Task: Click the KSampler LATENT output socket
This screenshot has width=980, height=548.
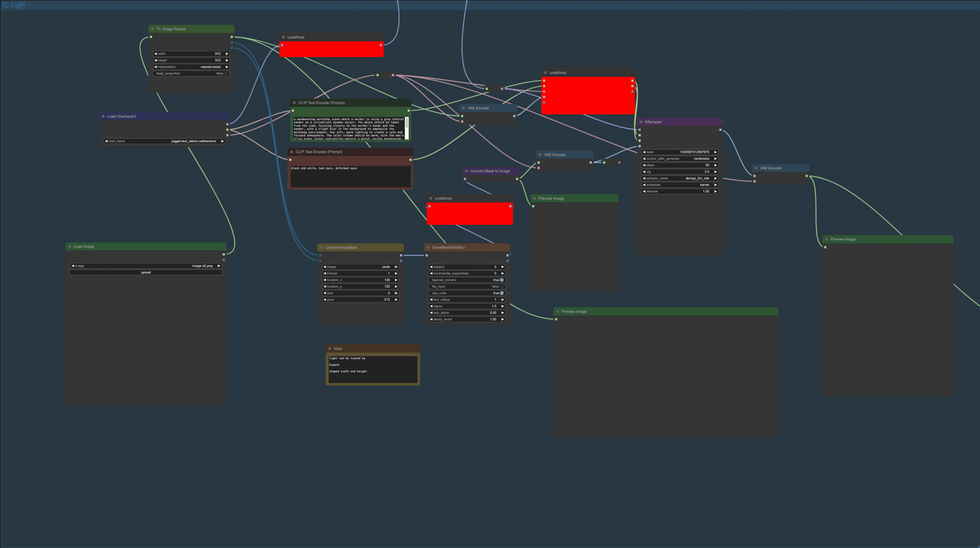Action: [720, 130]
